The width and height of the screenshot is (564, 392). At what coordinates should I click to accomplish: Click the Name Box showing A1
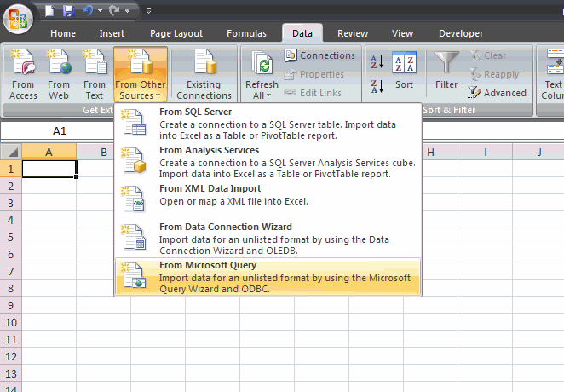(58, 131)
